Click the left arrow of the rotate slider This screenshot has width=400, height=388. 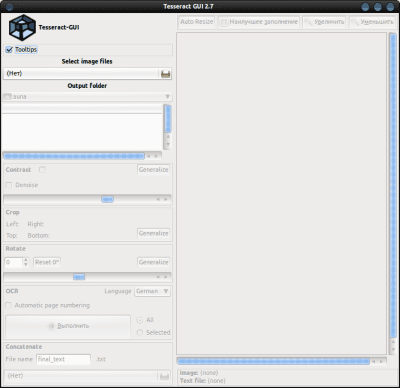click(158, 277)
